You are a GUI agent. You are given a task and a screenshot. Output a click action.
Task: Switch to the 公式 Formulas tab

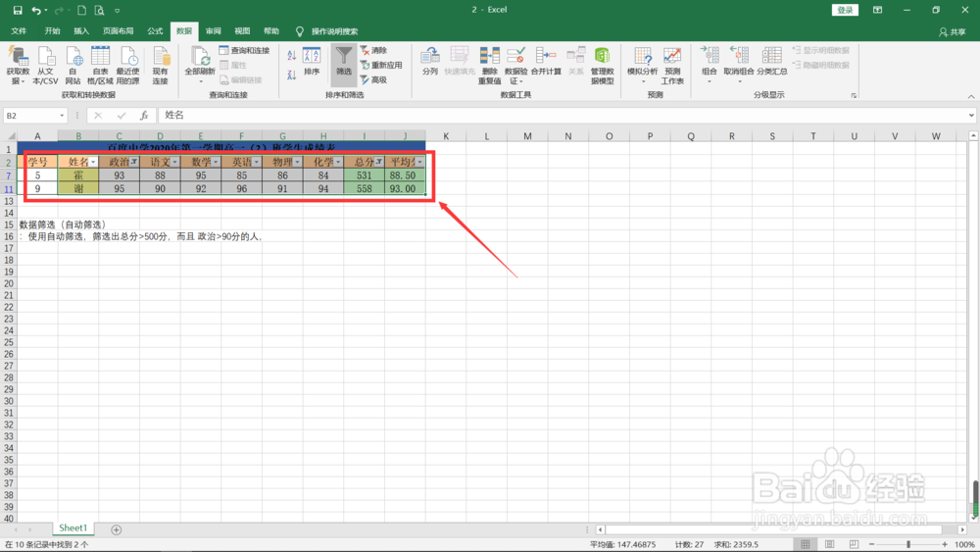(x=155, y=31)
